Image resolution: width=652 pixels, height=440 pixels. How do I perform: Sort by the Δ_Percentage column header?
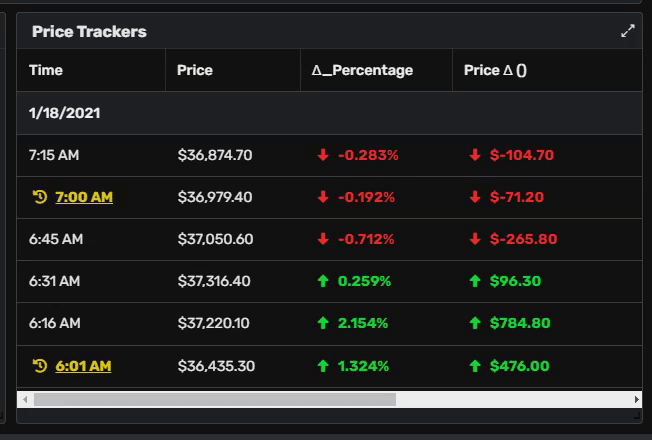point(376,70)
